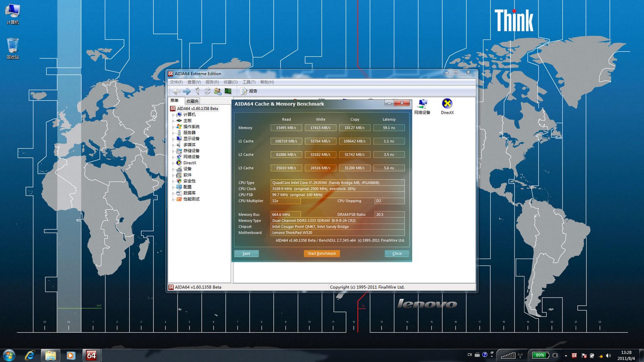Image resolution: width=644 pixels, height=362 pixels.
Task: Expand the 数据库 tree node
Action: click(173, 193)
